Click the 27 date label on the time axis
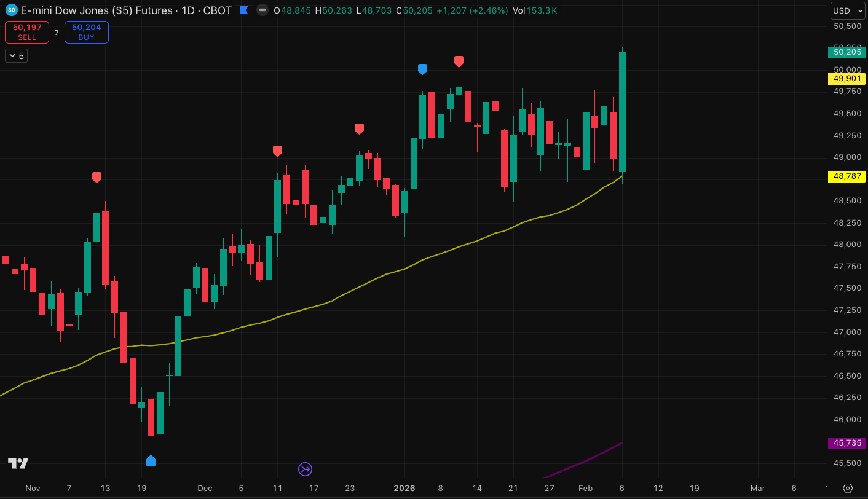 point(550,489)
